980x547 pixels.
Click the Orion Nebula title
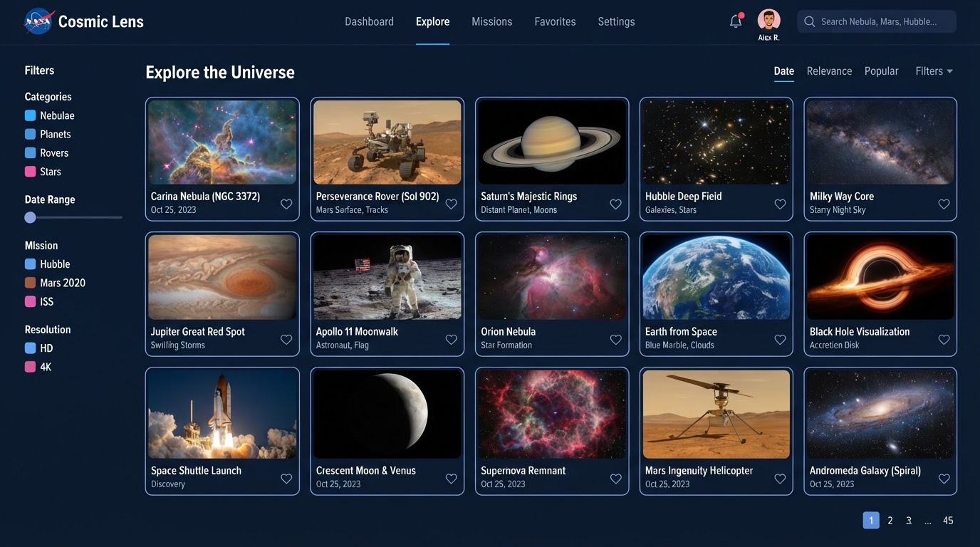[508, 332]
